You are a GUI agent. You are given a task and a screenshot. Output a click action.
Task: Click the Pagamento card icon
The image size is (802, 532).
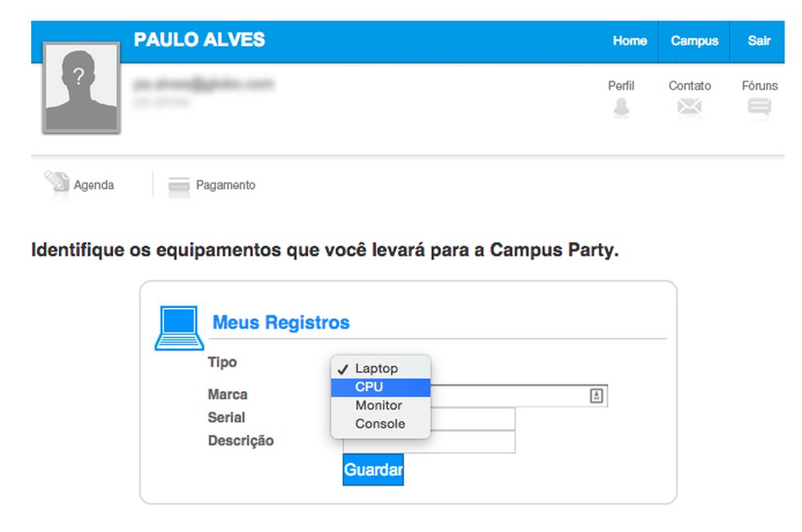pos(178,186)
